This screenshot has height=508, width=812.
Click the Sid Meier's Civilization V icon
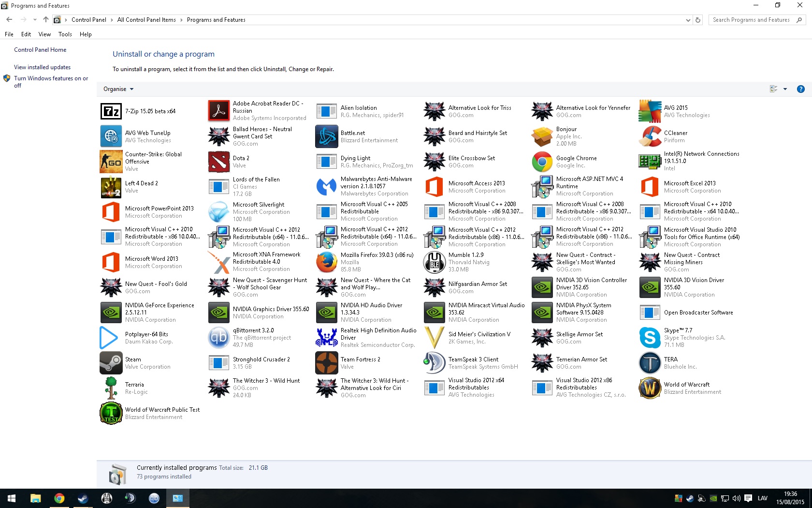point(434,338)
